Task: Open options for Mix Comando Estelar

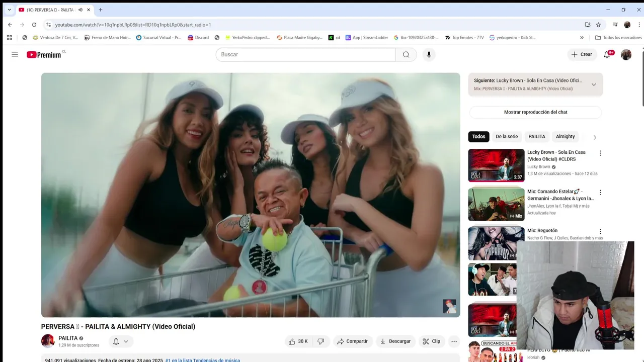Action: click(x=600, y=193)
